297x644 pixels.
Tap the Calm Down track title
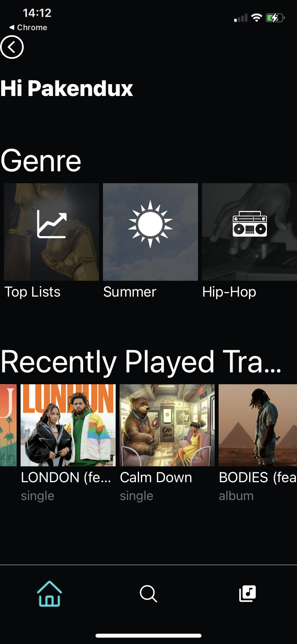pos(156,477)
